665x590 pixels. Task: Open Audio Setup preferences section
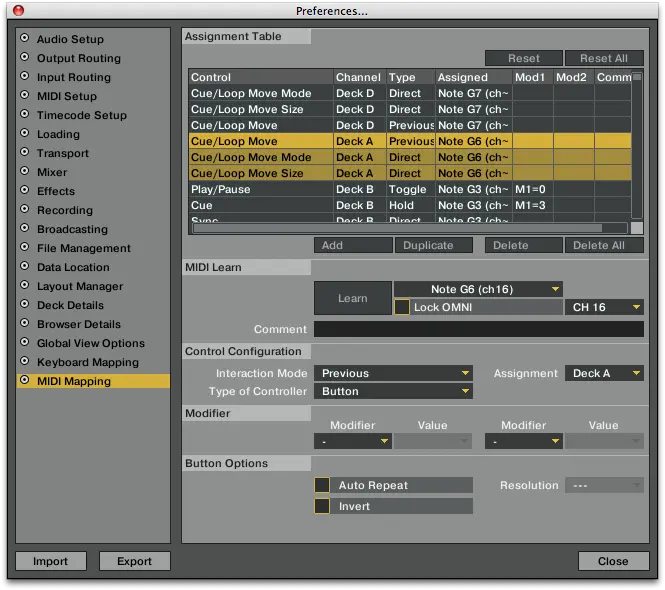click(70, 39)
